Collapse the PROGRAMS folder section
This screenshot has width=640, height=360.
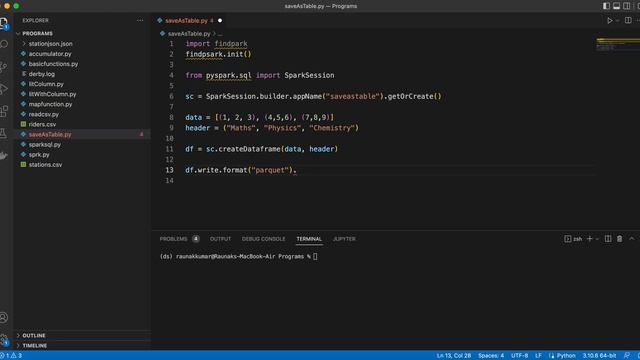click(x=38, y=33)
